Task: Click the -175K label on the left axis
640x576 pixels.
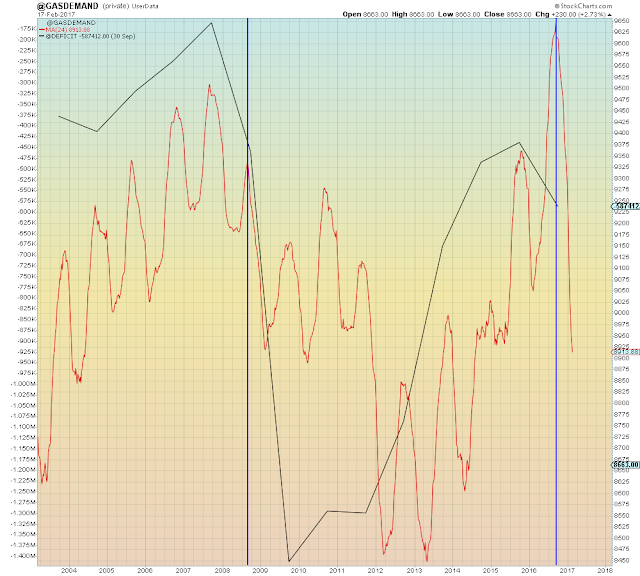Action: coord(27,29)
